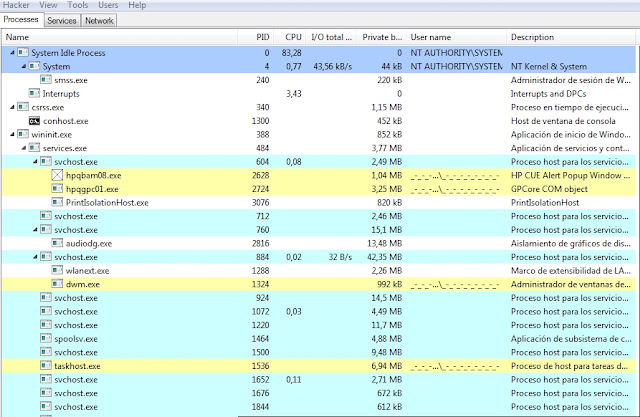The height and width of the screenshot is (417, 640).
Task: Click the icon of svchost.exe PID 1220
Action: pos(46,325)
